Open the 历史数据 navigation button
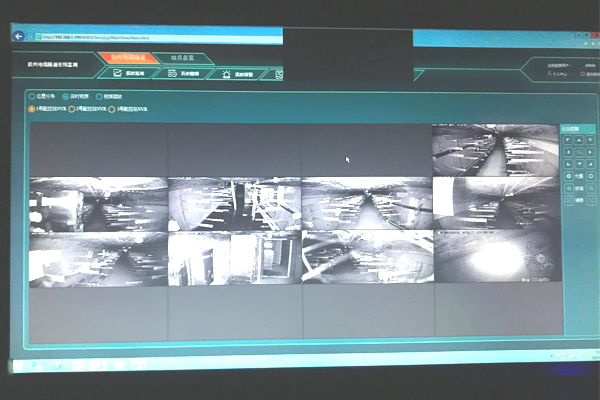600x400 pixels. coord(181,74)
